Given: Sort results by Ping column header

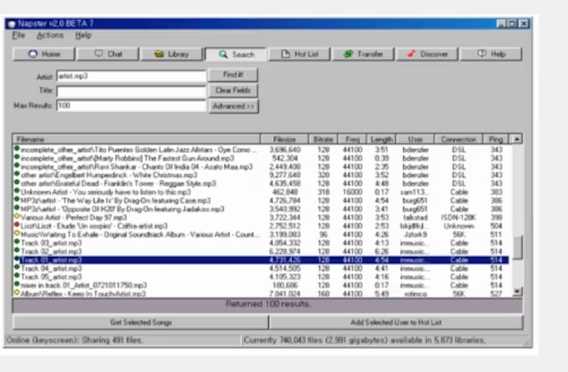Looking at the screenshot, I should (x=496, y=139).
